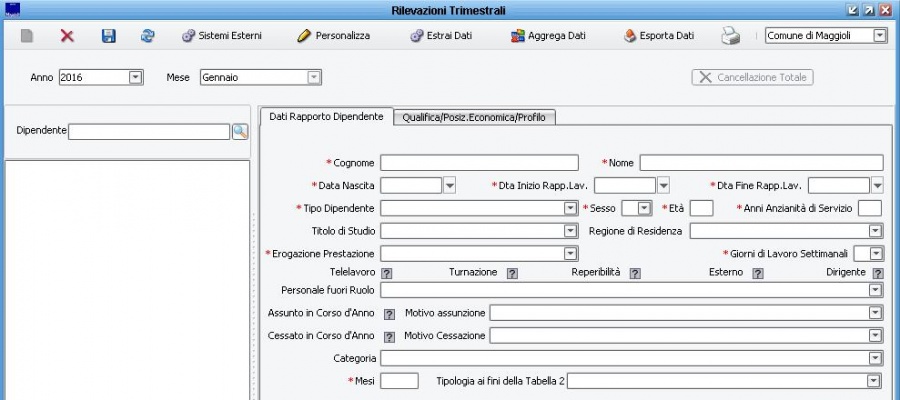900x400 pixels.
Task: Open Dta Inizio Rapp.Lav. date picker arrow
Action: coord(664,185)
